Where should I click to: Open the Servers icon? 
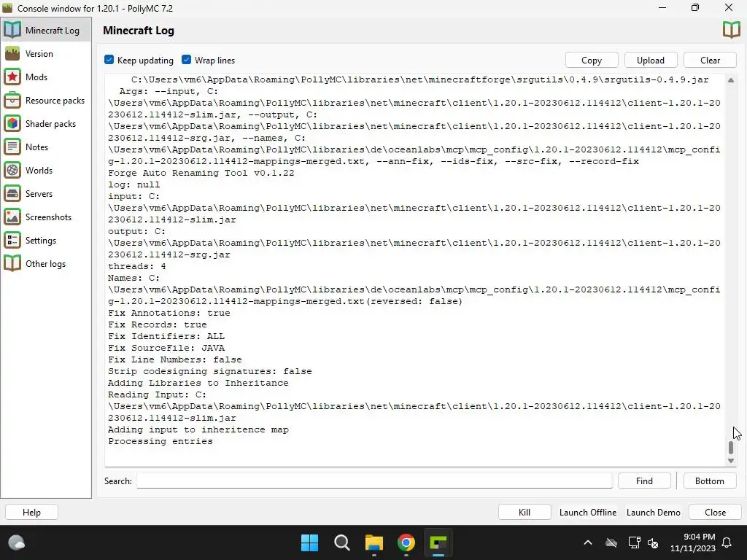[12, 193]
